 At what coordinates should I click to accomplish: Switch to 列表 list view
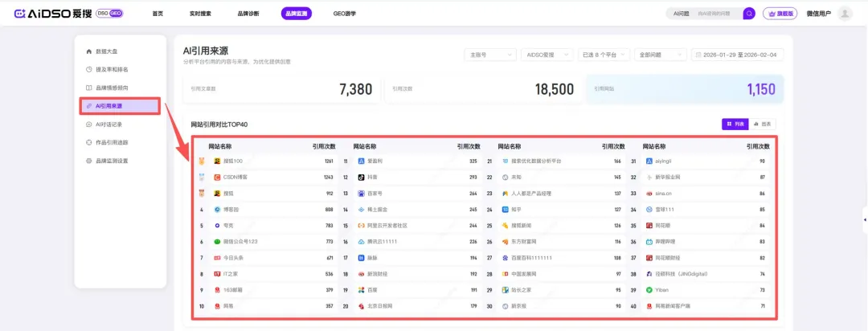click(x=735, y=124)
